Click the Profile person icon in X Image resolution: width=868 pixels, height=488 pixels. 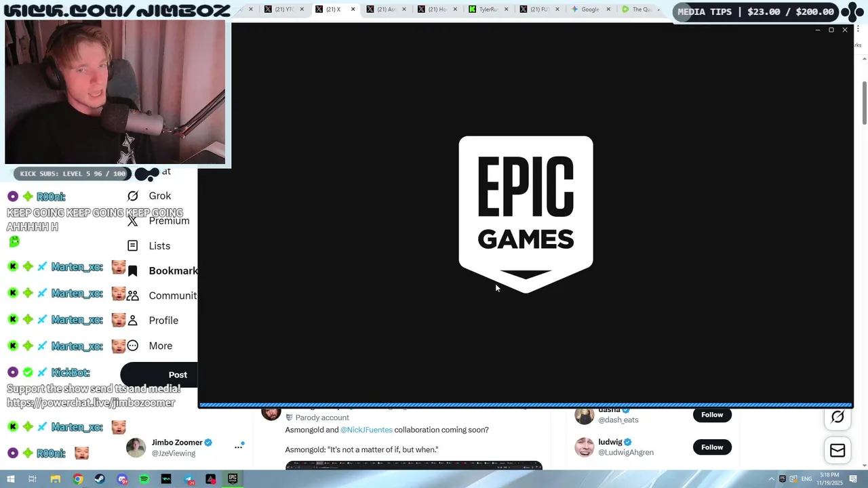point(133,321)
